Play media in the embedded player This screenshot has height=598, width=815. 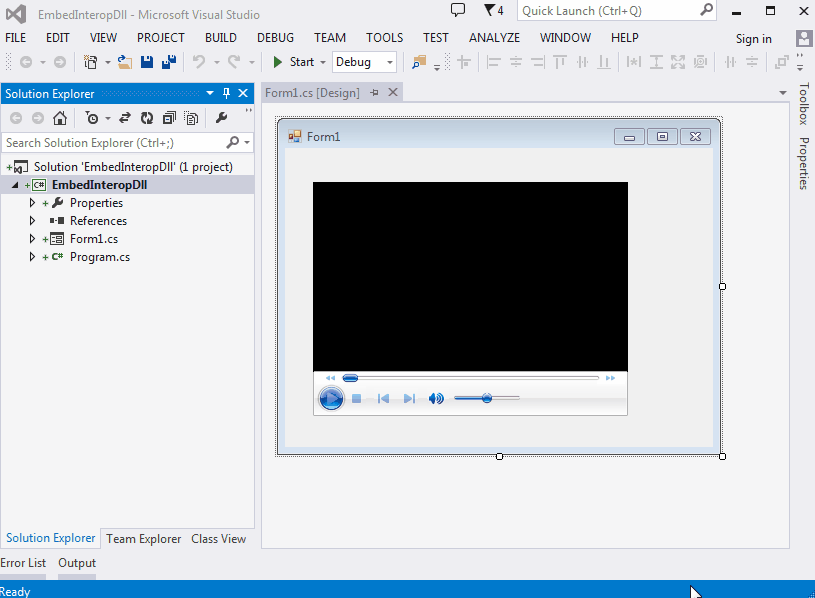click(331, 398)
